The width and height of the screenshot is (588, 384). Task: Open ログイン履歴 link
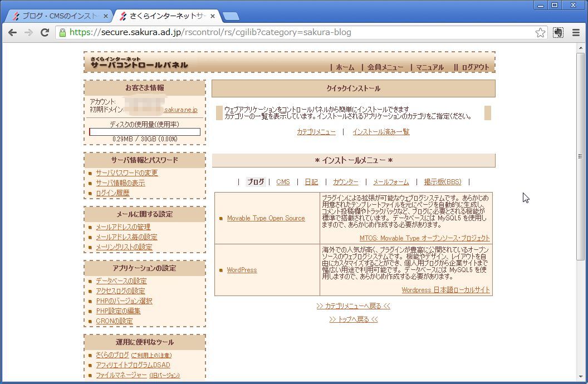112,193
